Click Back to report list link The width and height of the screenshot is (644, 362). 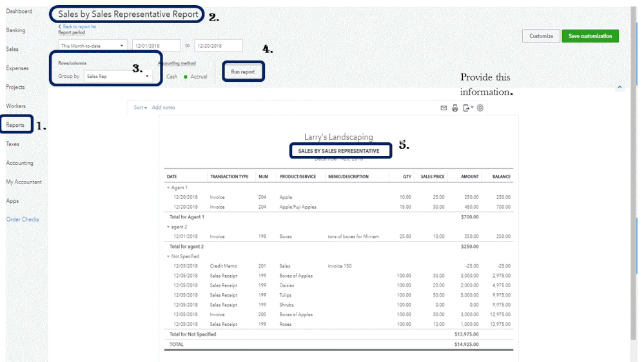[77, 26]
